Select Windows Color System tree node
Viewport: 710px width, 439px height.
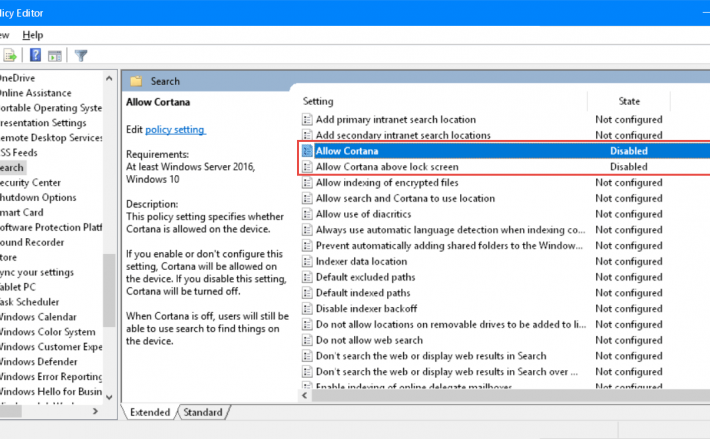48,332
